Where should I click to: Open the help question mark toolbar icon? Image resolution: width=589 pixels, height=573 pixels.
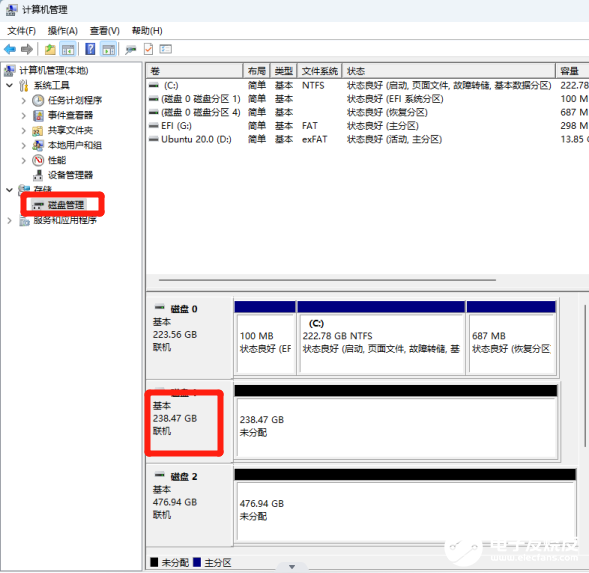click(90, 49)
